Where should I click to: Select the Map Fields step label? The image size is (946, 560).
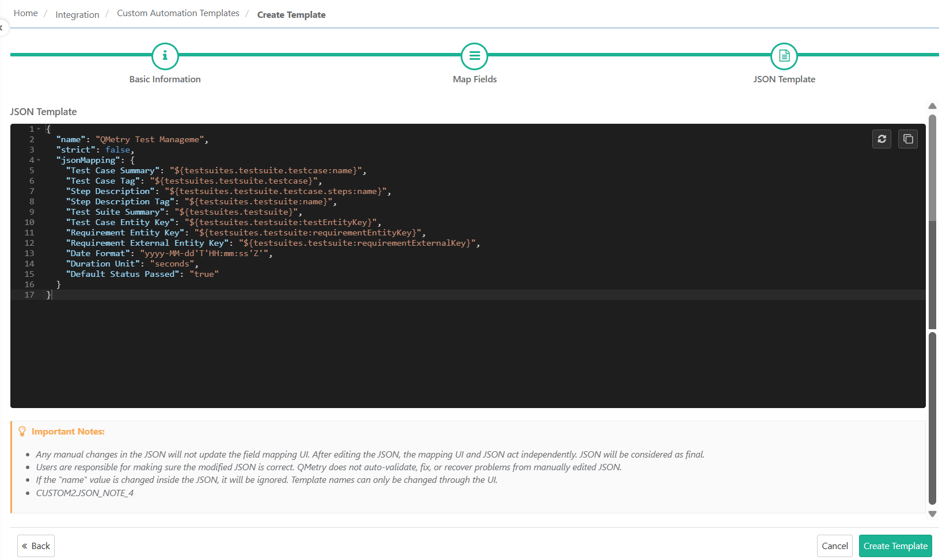[474, 79]
